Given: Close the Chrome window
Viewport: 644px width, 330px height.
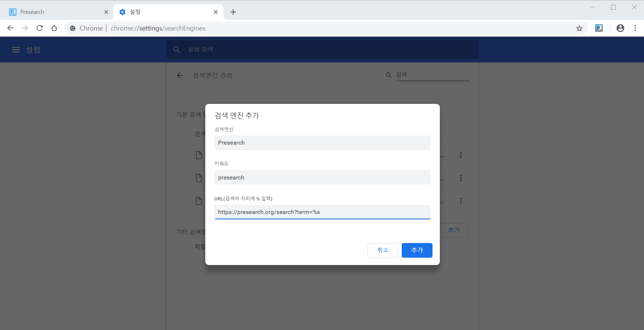Looking at the screenshot, I should coord(634,7).
